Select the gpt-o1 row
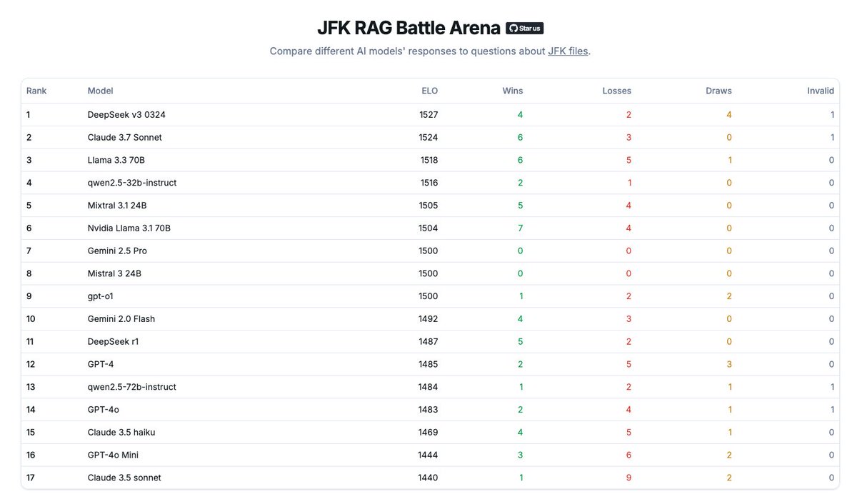Viewport: 857px width, 504px height. 430,296
